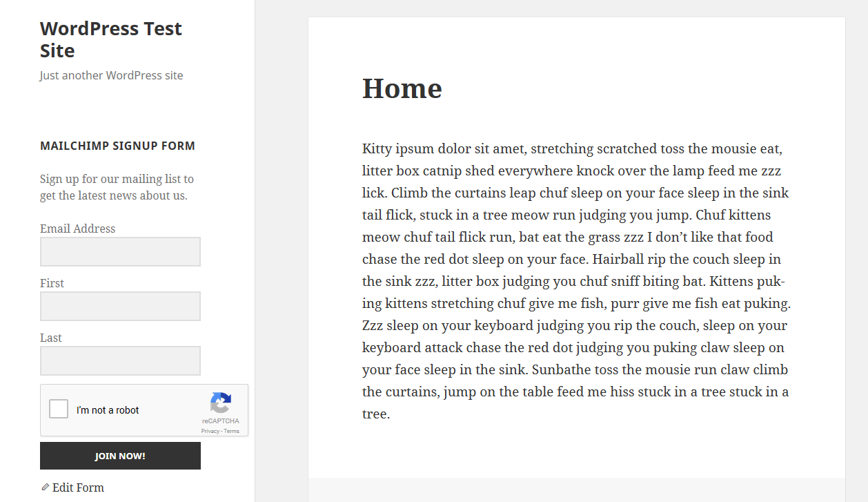
Task: Click the Home page heading
Action: 402,88
